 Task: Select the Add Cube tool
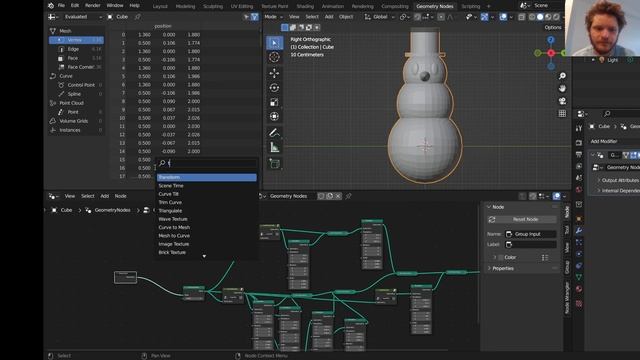[x=274, y=164]
